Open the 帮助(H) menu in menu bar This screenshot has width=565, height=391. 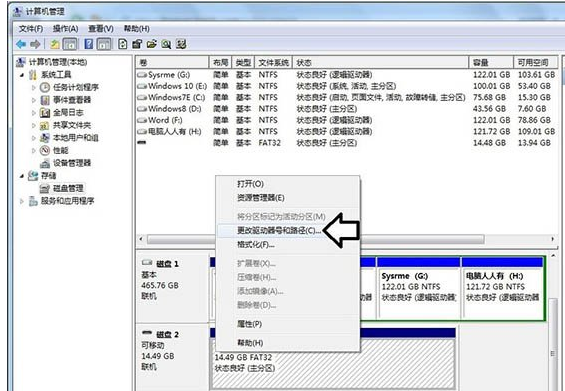[137, 28]
